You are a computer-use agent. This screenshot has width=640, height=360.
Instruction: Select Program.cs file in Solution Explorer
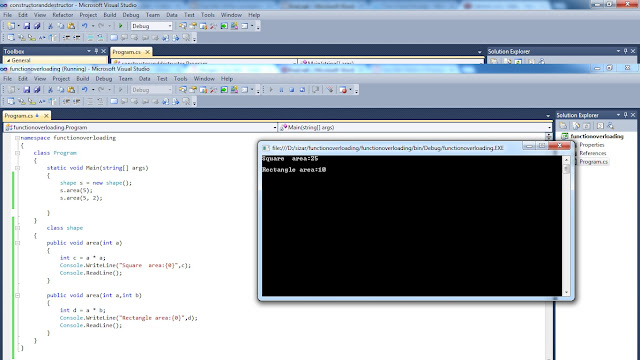593,162
